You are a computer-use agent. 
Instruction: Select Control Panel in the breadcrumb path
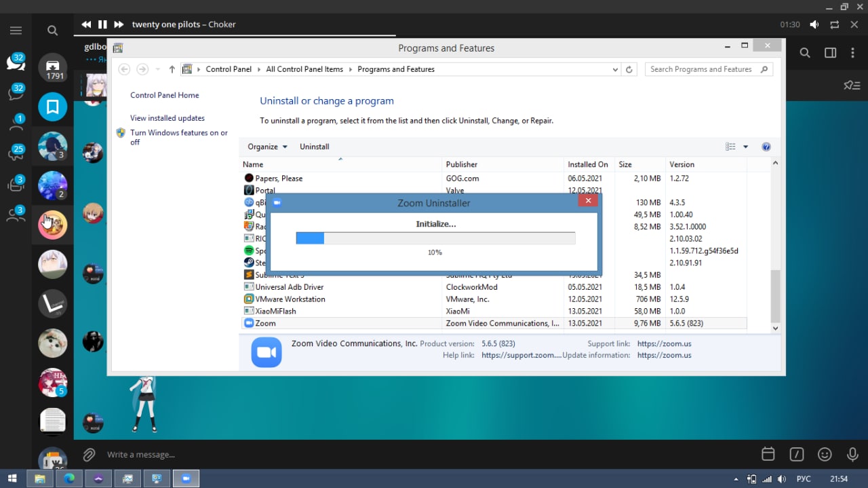229,69
